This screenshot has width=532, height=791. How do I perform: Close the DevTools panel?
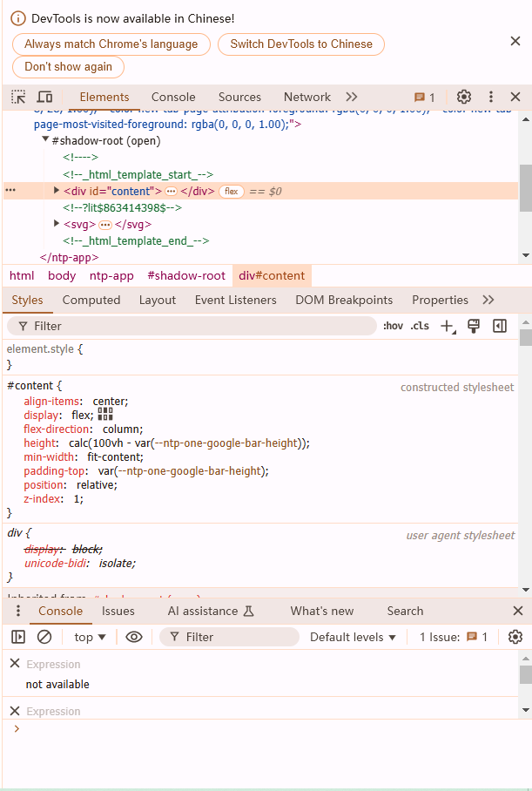515,97
